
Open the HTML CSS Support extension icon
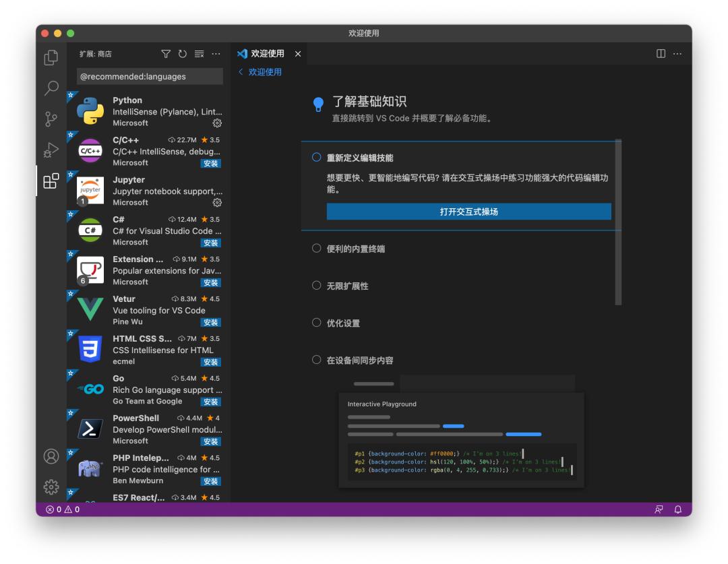(90, 349)
